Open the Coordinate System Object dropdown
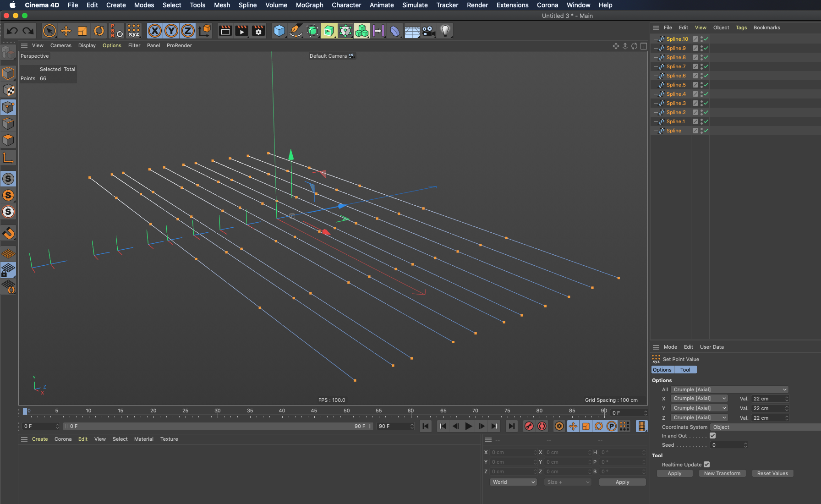821x504 pixels. tap(765, 427)
